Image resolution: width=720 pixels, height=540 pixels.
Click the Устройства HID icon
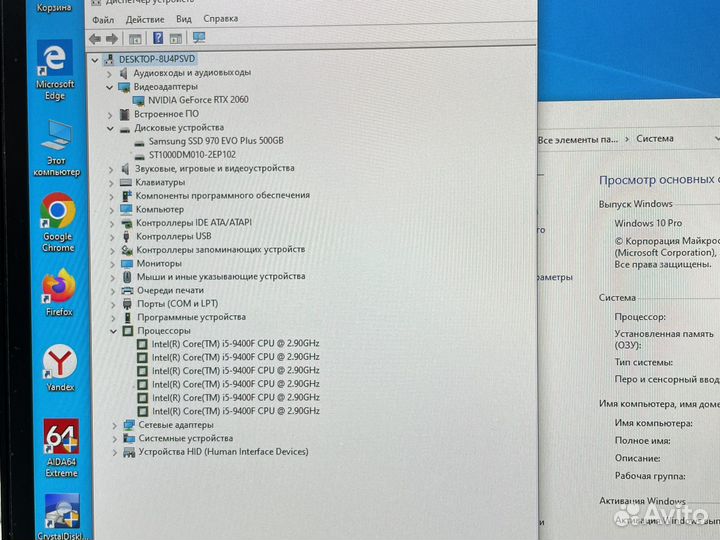click(129, 453)
